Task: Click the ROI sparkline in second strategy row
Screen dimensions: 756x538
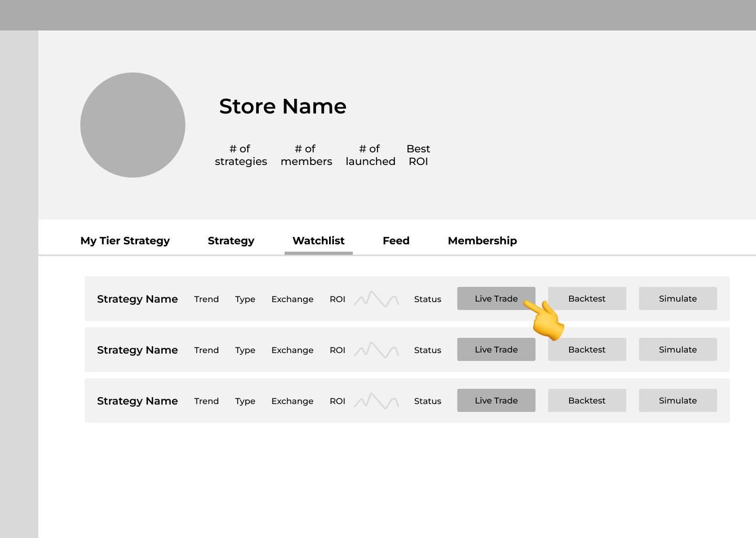Action: (x=376, y=350)
